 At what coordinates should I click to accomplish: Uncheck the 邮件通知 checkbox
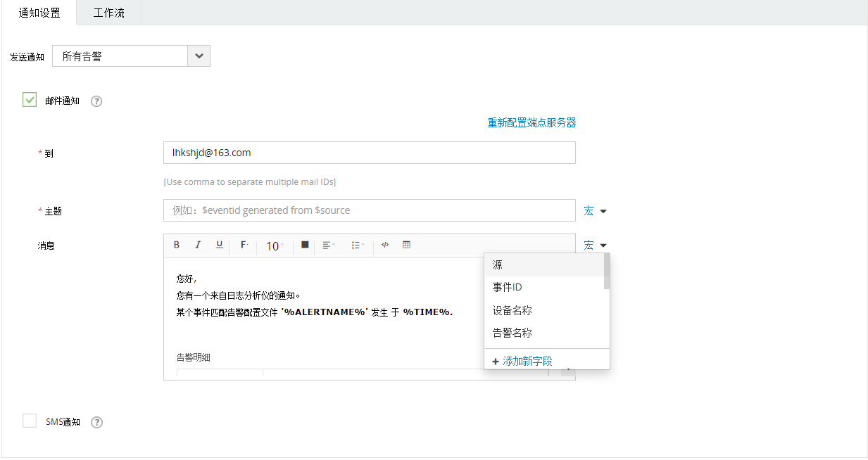[30, 100]
